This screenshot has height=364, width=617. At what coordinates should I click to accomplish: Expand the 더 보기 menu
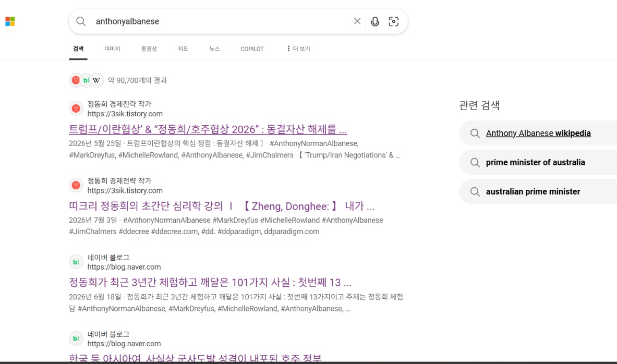pos(299,49)
